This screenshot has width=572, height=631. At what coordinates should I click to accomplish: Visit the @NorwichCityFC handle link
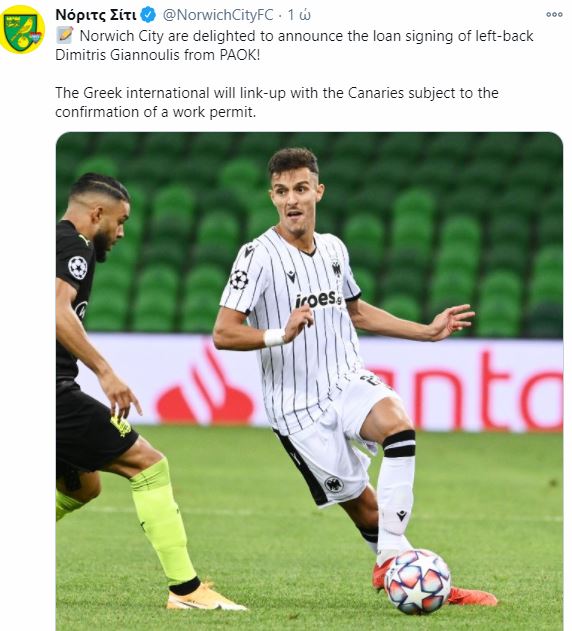218,15
